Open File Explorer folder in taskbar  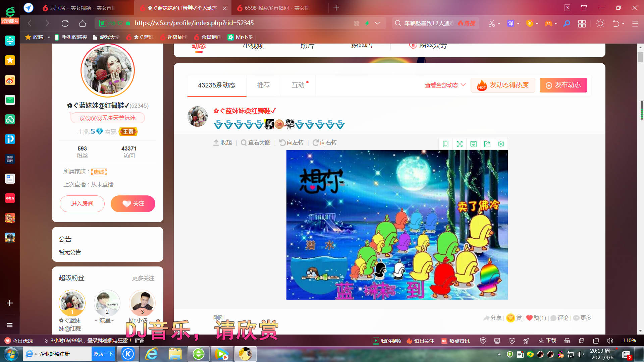(175, 354)
